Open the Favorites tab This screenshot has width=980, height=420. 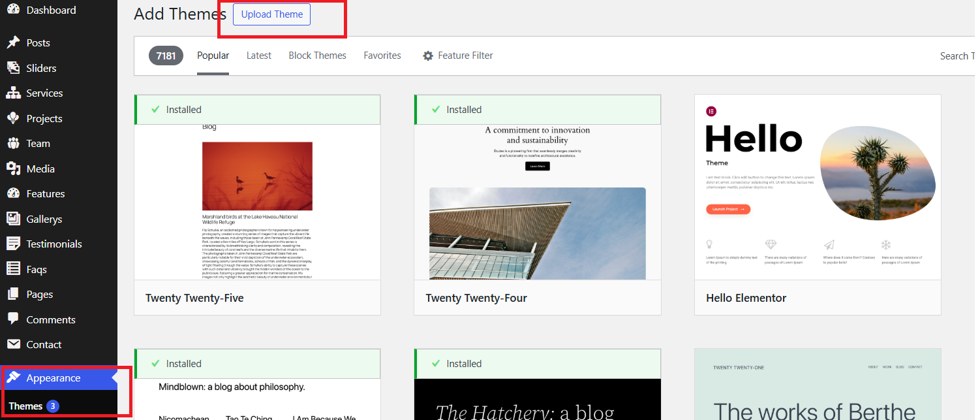tap(382, 56)
